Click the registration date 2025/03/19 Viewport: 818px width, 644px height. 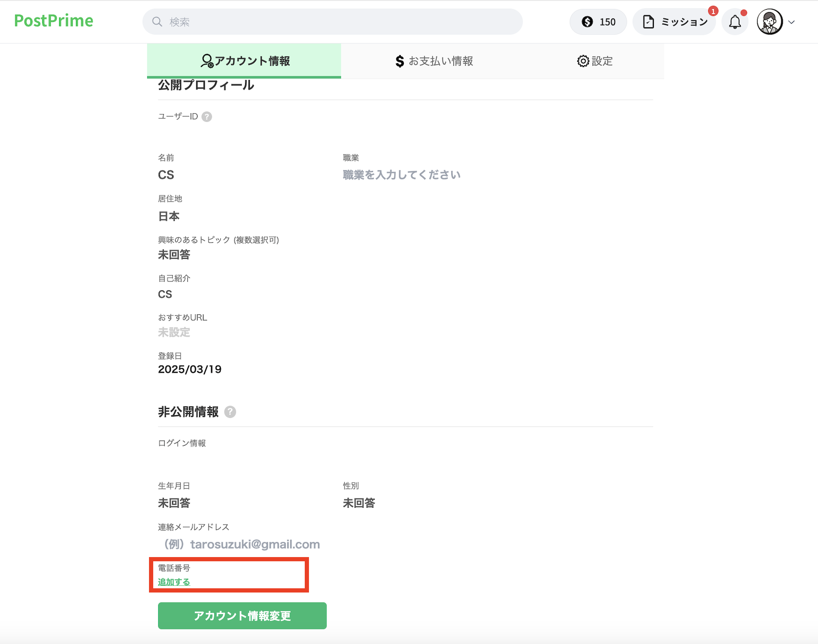pos(190,369)
